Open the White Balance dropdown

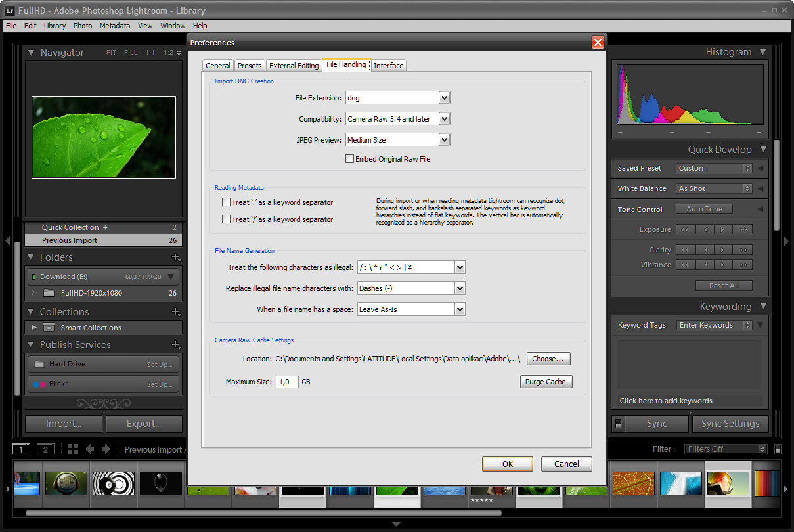click(714, 188)
